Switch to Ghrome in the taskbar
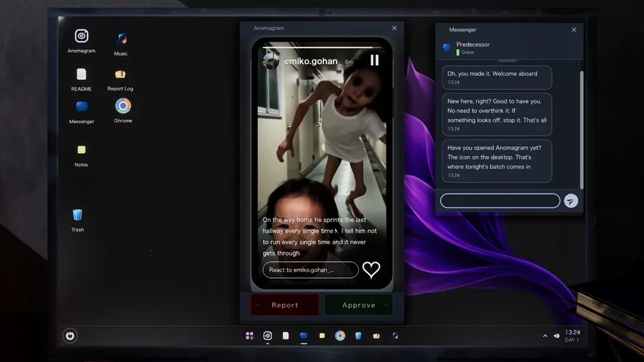The image size is (644, 362). [340, 336]
